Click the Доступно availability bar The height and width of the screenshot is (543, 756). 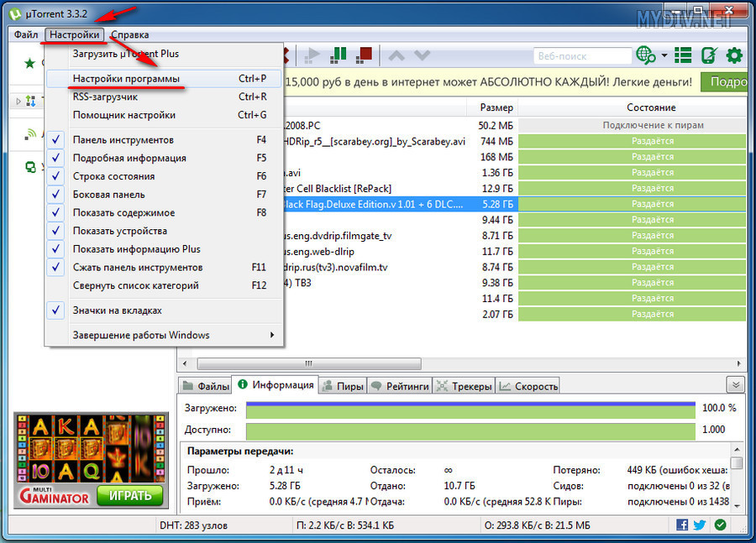(x=470, y=431)
